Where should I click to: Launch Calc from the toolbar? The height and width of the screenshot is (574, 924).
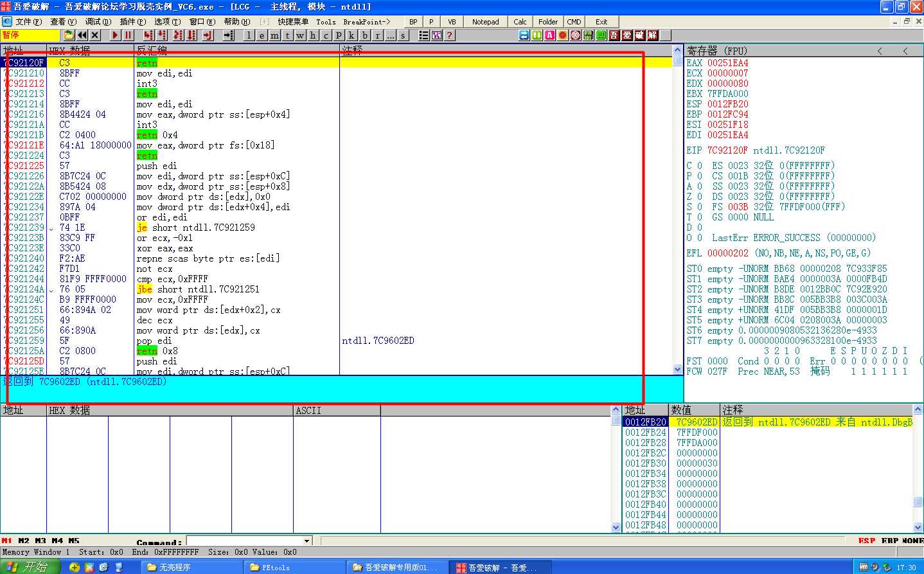pyautogui.click(x=520, y=22)
